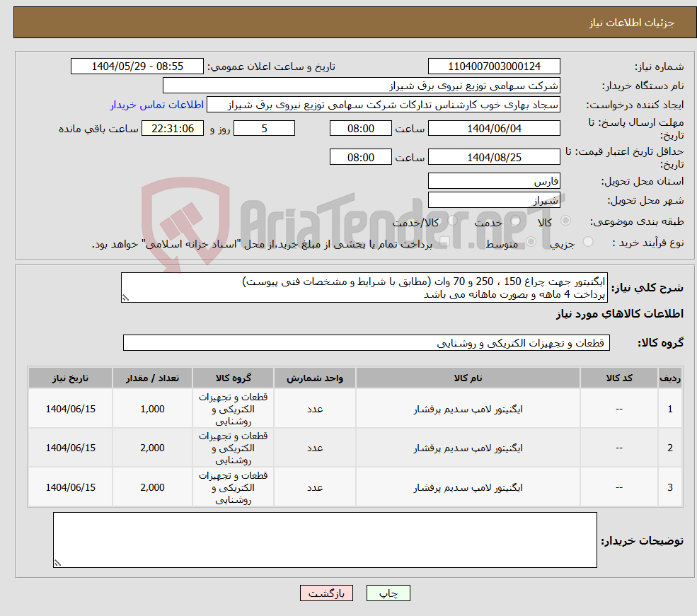Click the unit عدد in row 1
The height and width of the screenshot is (616, 697).
pos(315,409)
